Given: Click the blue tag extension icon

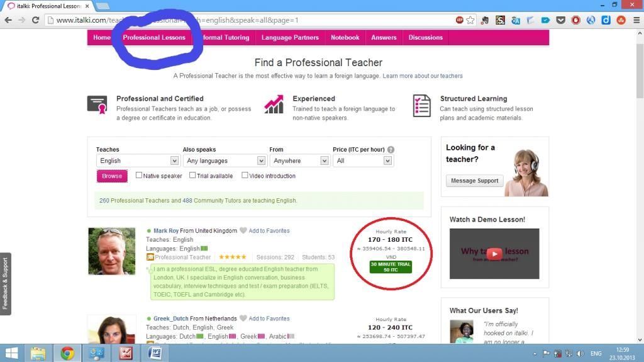Looking at the screenshot, I should (545, 20).
